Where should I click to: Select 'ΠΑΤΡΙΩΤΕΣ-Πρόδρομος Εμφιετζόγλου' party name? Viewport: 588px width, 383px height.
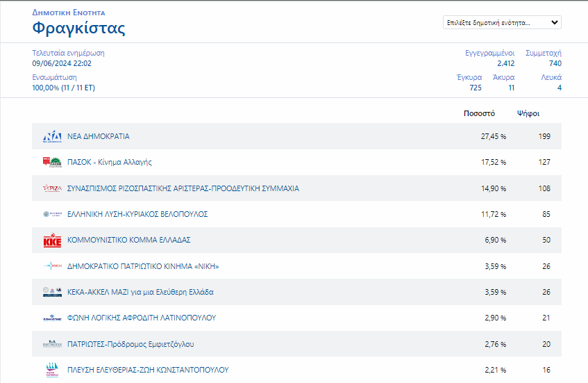click(x=131, y=344)
